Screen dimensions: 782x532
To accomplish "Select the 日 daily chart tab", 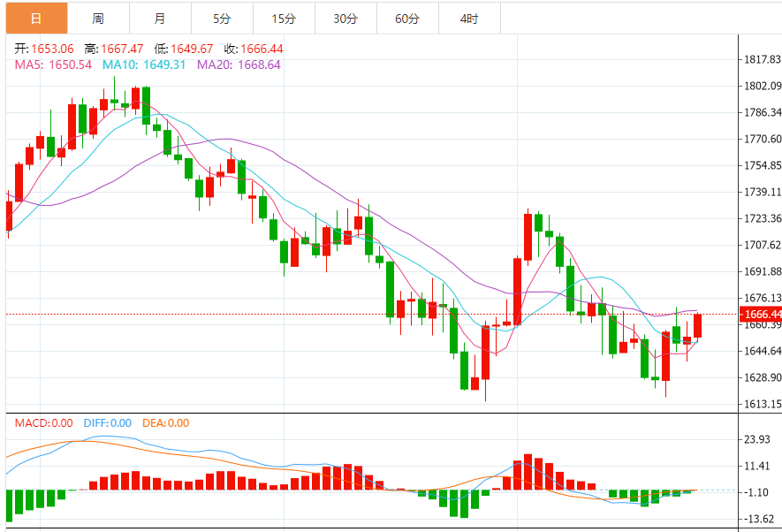I will click(36, 19).
